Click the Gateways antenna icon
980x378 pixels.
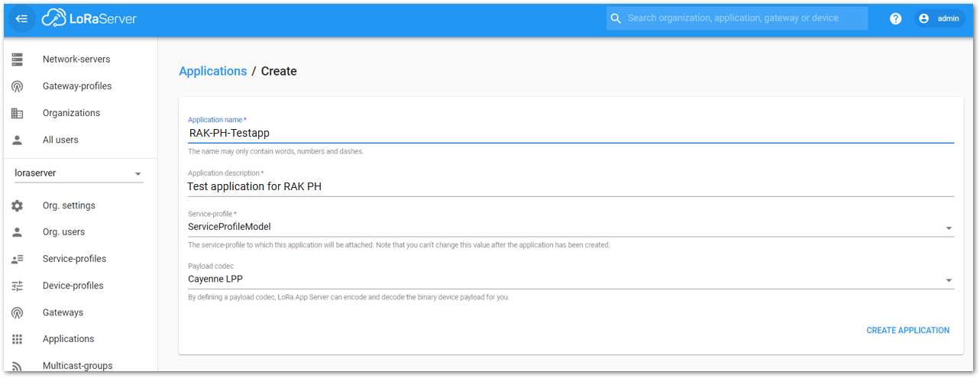point(18,312)
